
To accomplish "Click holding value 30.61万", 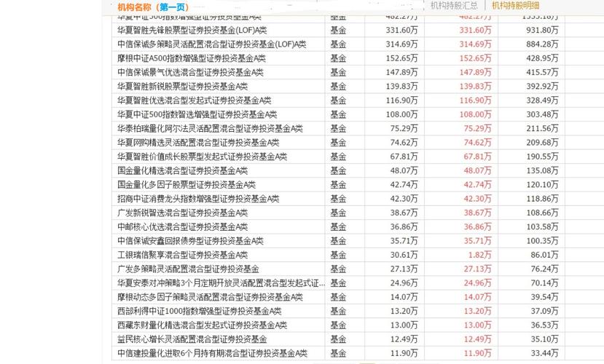I will point(404,255).
